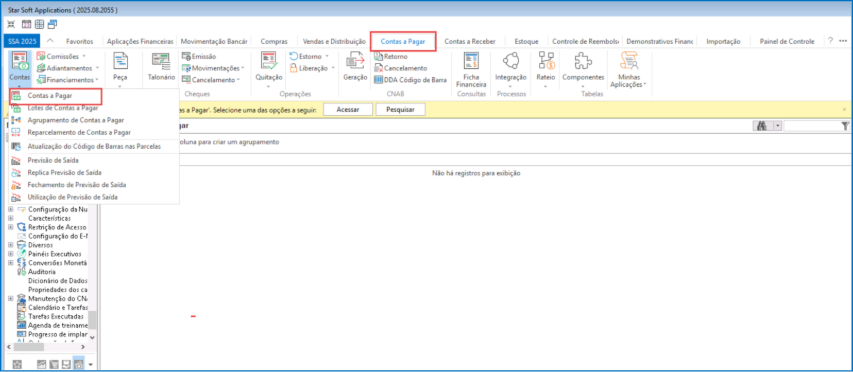Close the yellow notification bar
The height and width of the screenshot is (372, 853).
(844, 109)
